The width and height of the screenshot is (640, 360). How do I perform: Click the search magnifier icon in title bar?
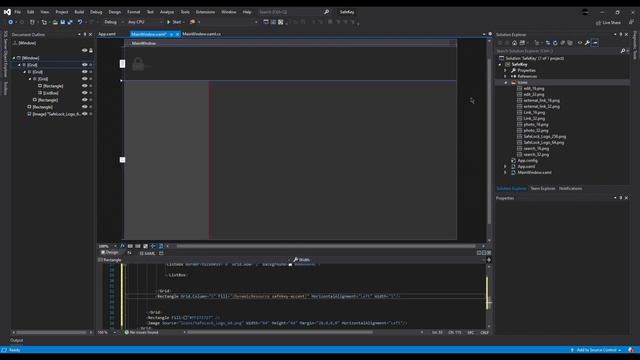[327, 12]
